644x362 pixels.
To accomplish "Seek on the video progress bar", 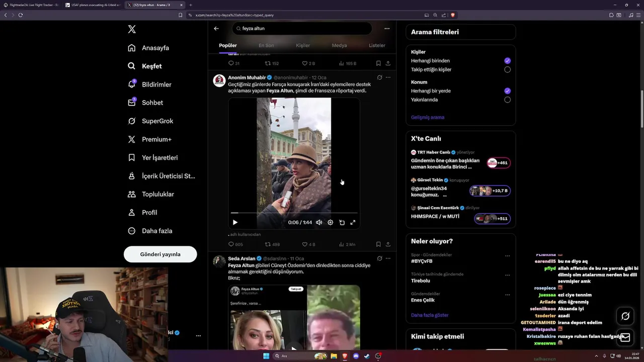I will pos(294,213).
